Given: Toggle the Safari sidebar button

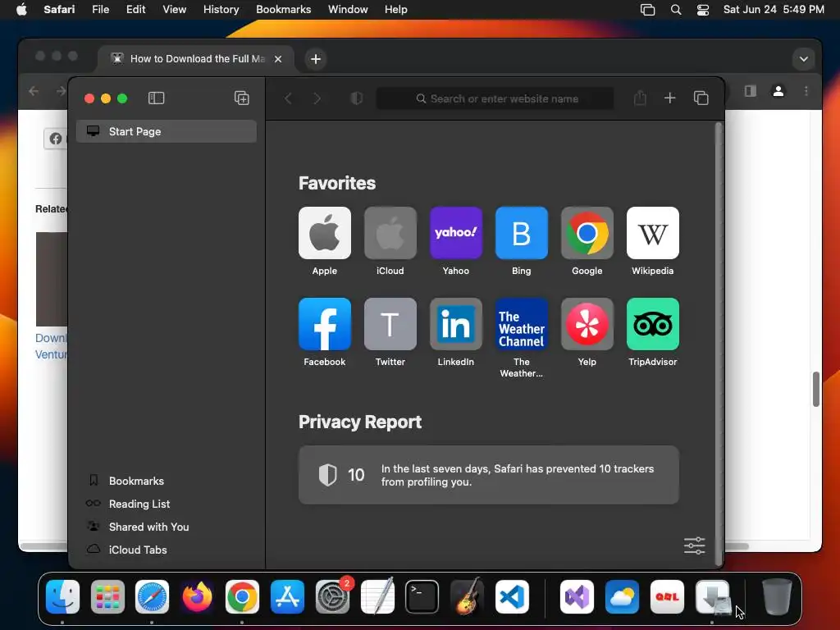Looking at the screenshot, I should 156,98.
